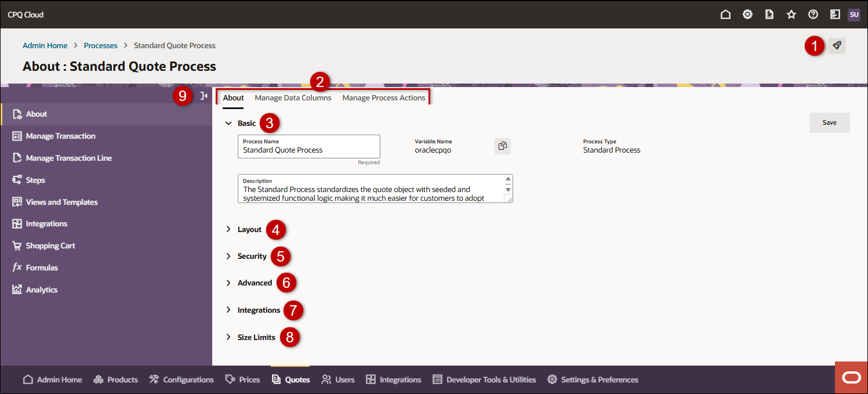Image resolution: width=868 pixels, height=394 pixels.
Task: Click the favorites star icon
Action: (x=791, y=15)
